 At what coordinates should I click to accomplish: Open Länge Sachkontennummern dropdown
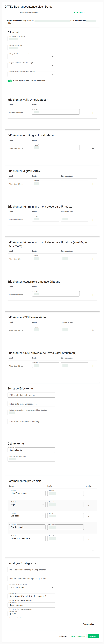coord(31,57)
